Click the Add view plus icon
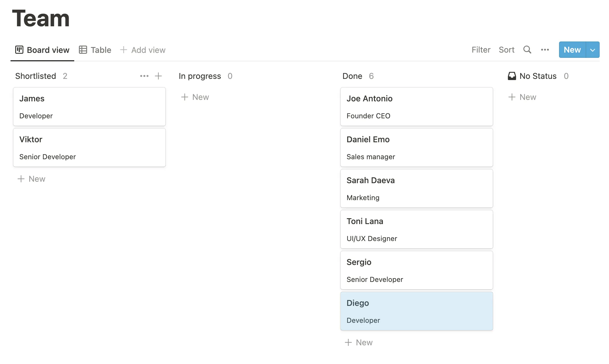 [123, 50]
